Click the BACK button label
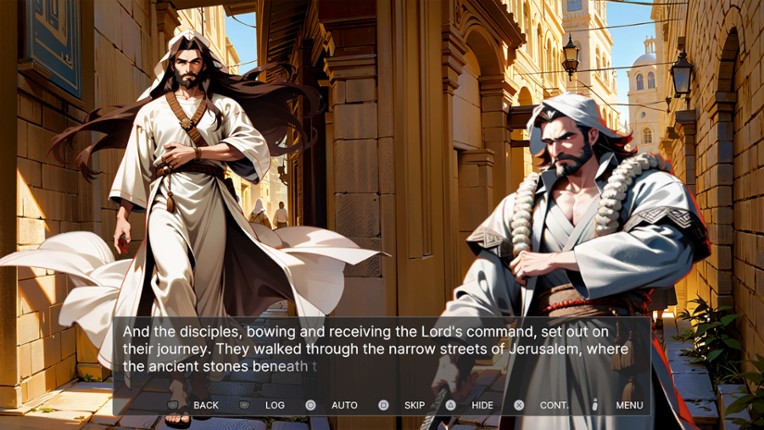The height and width of the screenshot is (430, 764). (x=206, y=405)
